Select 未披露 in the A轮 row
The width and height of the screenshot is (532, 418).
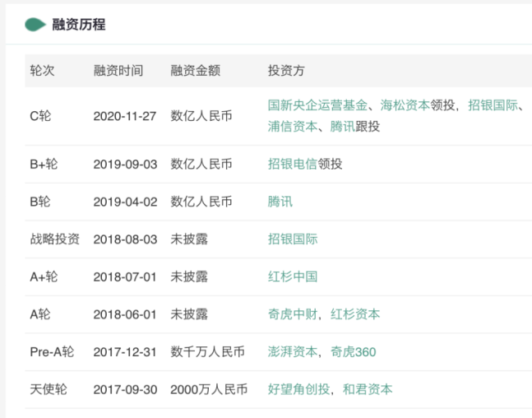[x=189, y=314]
